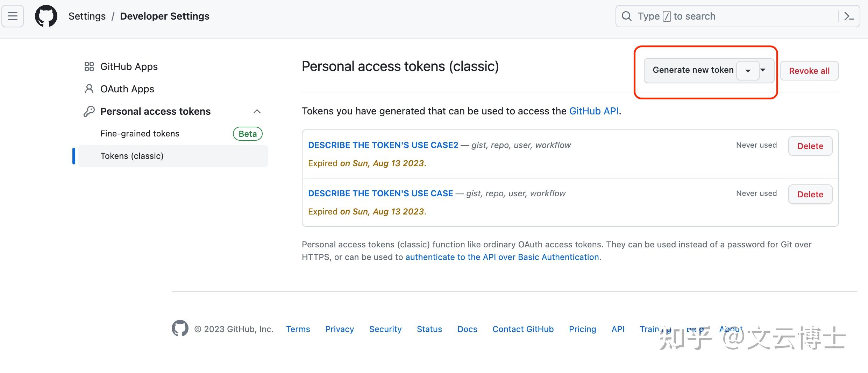Go to Settings breadcrumb link
The image size is (868, 373).
(x=87, y=16)
